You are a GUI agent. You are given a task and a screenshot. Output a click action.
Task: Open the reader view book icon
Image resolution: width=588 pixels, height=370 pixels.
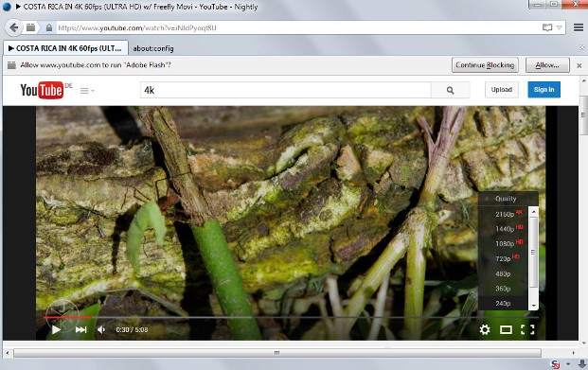(547, 27)
